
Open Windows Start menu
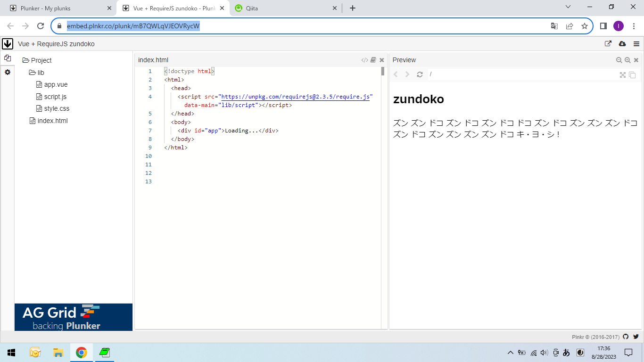coord(11,353)
